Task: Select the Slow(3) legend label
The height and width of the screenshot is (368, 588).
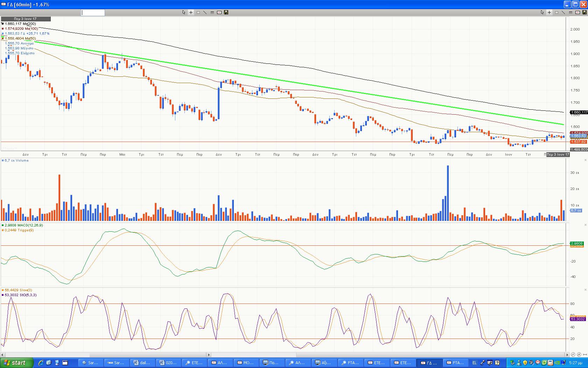Action: point(17,290)
